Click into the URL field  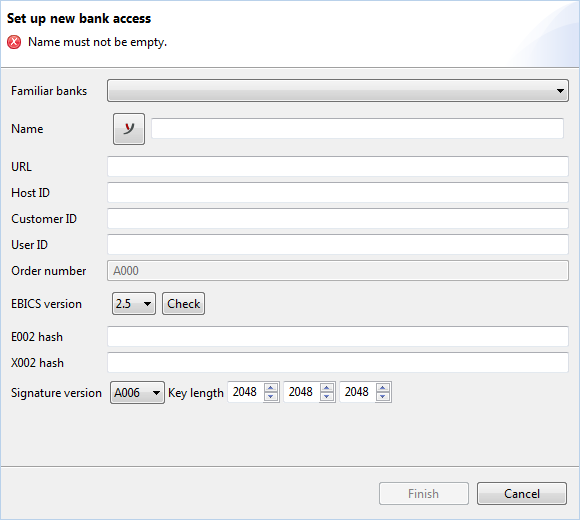click(338, 166)
